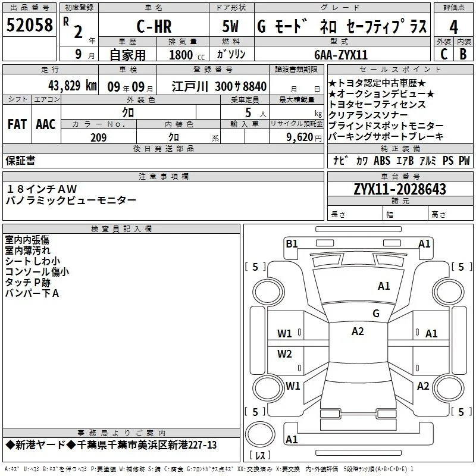Click オークションデビュー sales point
Screen dimensions: 476x476
(381, 94)
